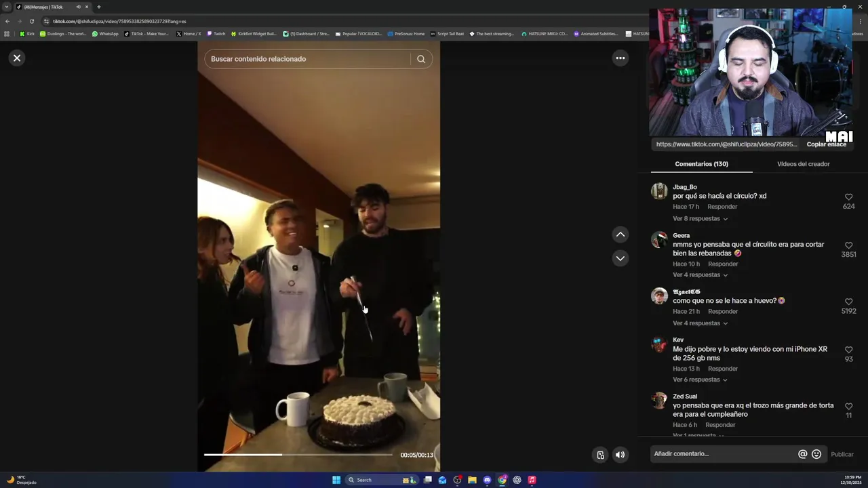The image size is (868, 488).
Task: Click the browser back arrow
Action: pyautogui.click(x=7, y=21)
